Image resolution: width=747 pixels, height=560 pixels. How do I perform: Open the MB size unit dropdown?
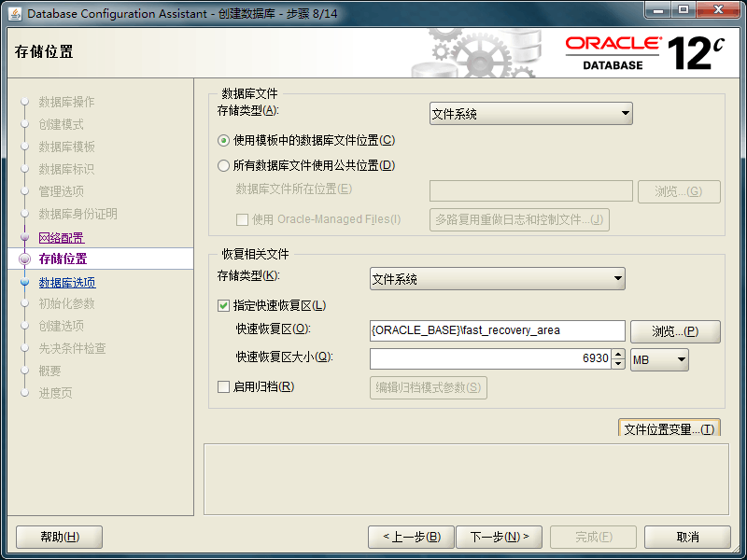pos(659,359)
